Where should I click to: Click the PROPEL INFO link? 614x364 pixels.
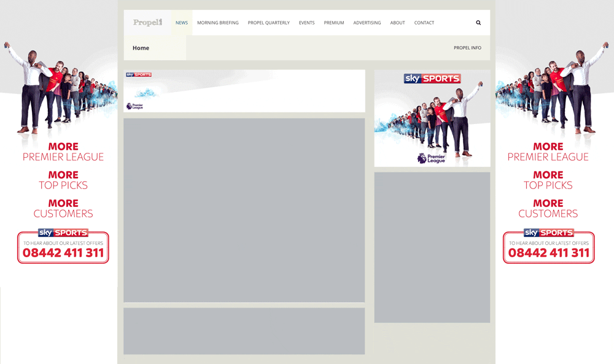467,48
